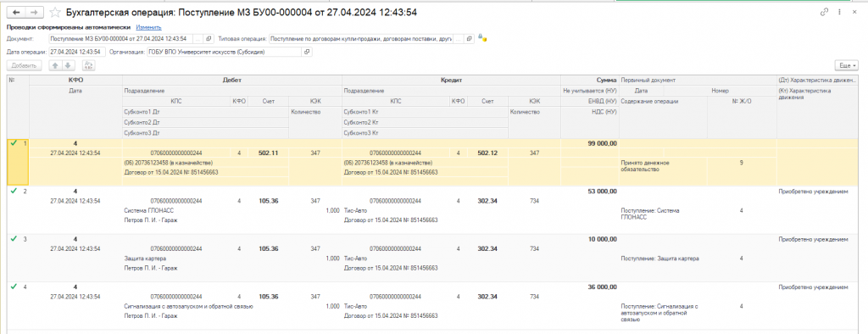Click the Организация field
868x334 pixels.
coord(225,52)
